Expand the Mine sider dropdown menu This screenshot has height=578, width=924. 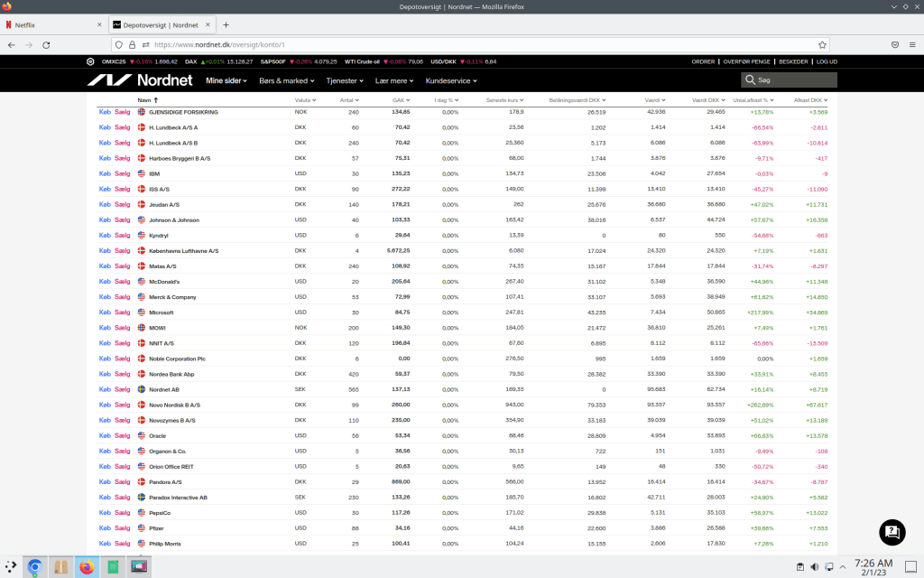[x=228, y=80]
